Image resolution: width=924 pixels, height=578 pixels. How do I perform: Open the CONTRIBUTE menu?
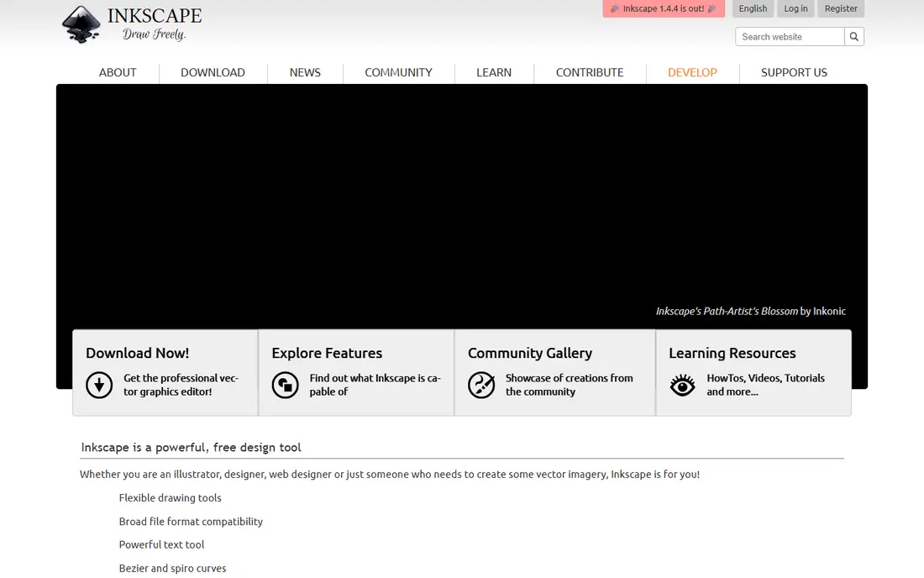[x=590, y=72]
